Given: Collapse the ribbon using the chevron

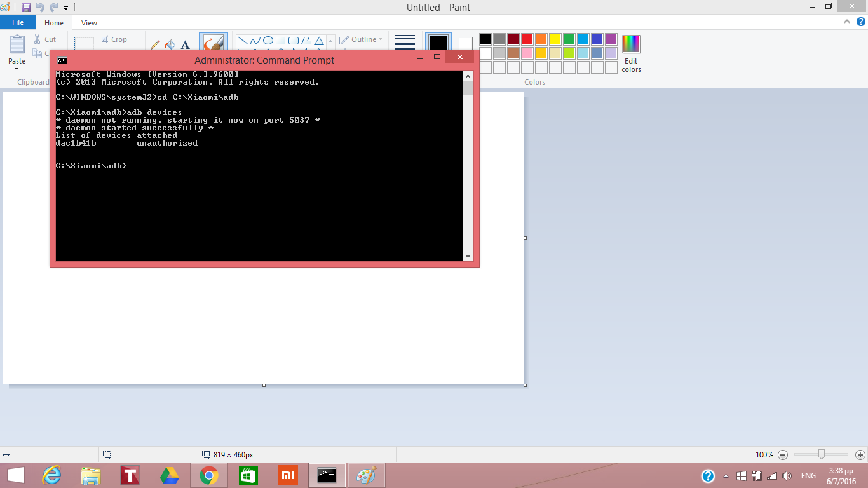Looking at the screenshot, I should pyautogui.click(x=846, y=22).
